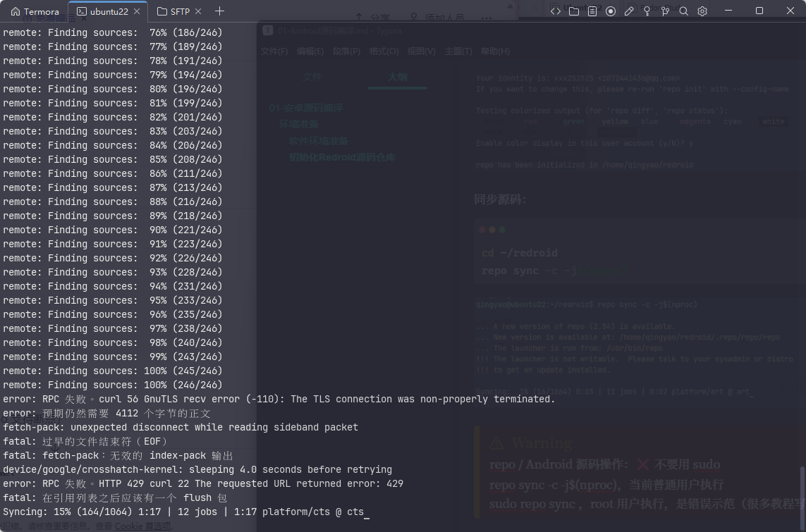Open the SFTP folder icon in toolbar
This screenshot has width=806, height=532.
click(x=574, y=11)
